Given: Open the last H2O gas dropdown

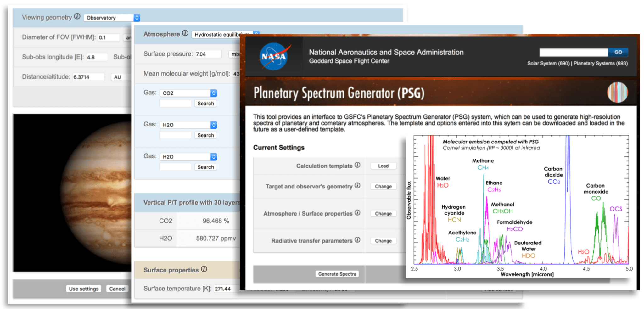Looking at the screenshot, I should click(x=188, y=157).
